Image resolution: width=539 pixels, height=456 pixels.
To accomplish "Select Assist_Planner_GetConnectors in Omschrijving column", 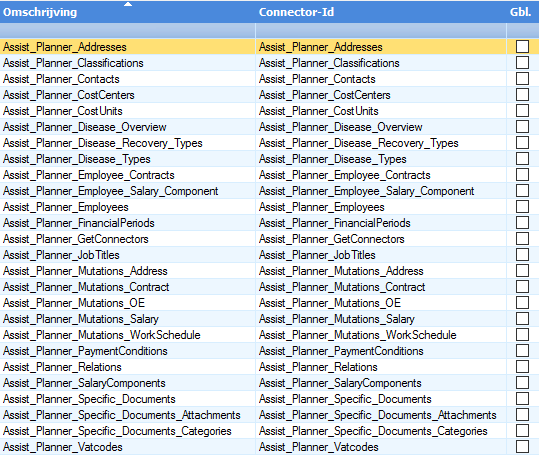I will click(x=76, y=239).
